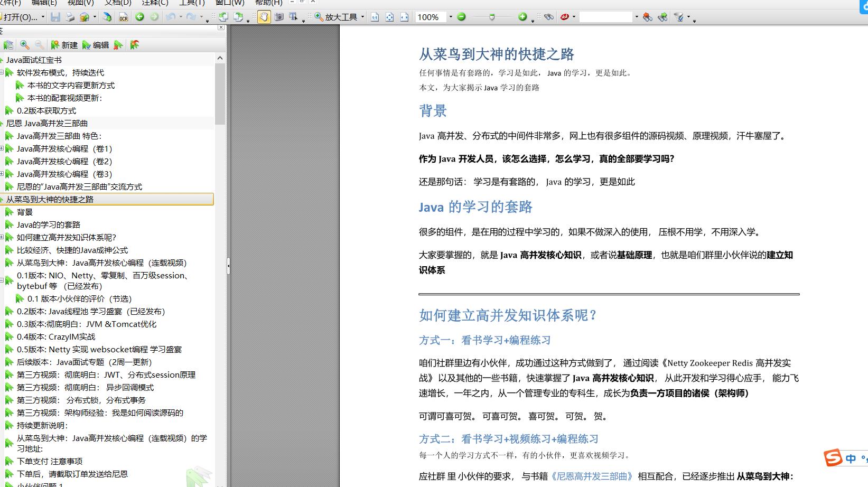This screenshot has width=868, height=487.
Task: Open the 编辑(E) menu
Action: click(x=44, y=3)
